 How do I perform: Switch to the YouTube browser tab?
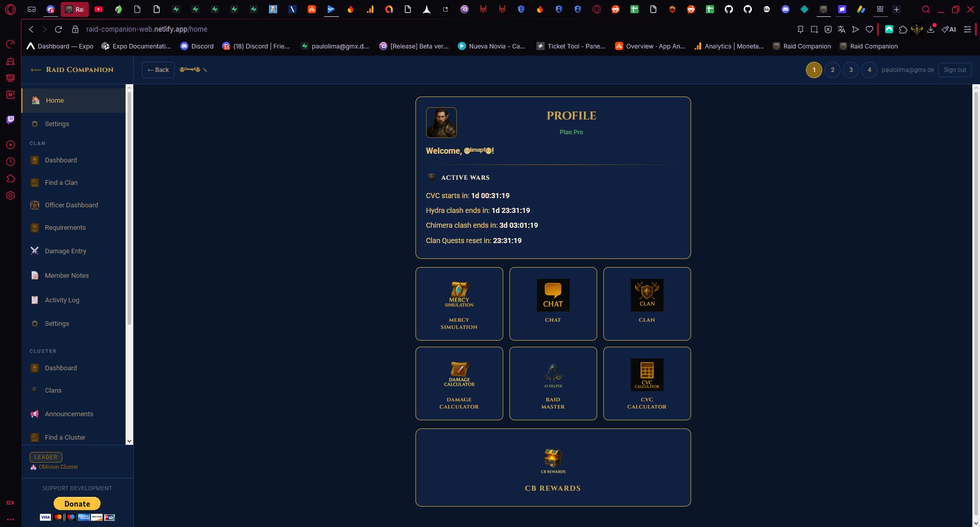click(99, 9)
